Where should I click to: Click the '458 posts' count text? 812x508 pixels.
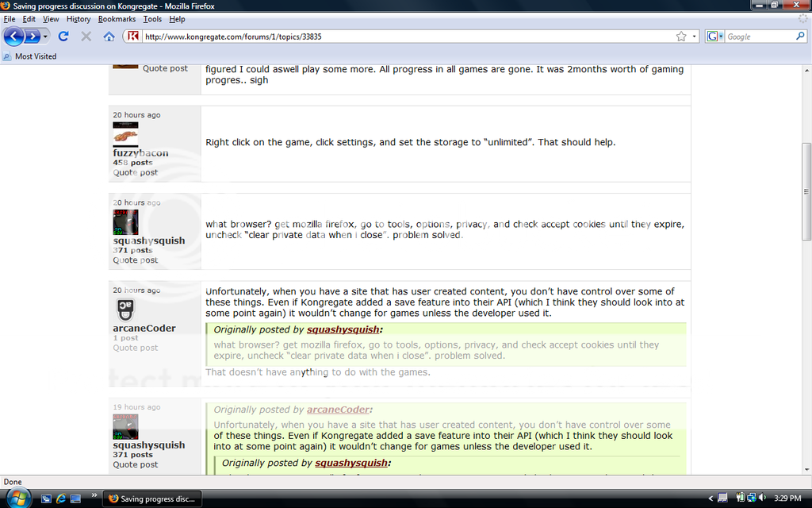[132, 163]
